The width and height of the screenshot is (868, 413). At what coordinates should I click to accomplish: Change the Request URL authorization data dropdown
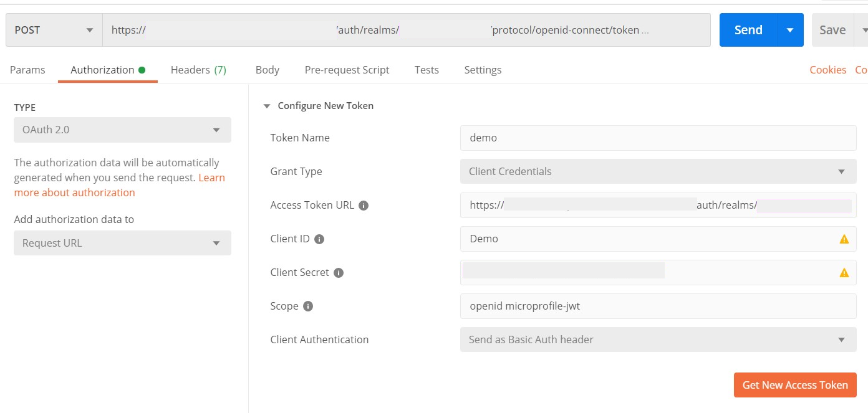click(x=122, y=243)
